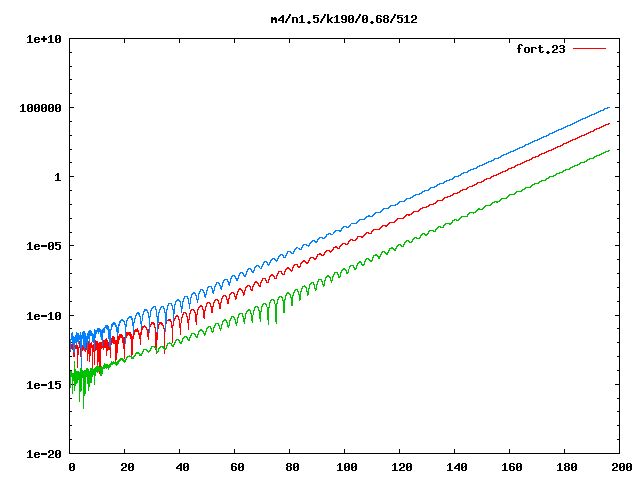The height and width of the screenshot is (480, 640).
Task: Click the 1e-10 y-axis label
Action: 44,316
